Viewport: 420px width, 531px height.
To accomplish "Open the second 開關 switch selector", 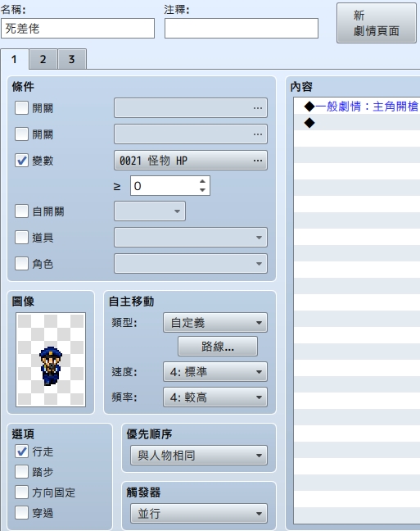I will point(191,134).
